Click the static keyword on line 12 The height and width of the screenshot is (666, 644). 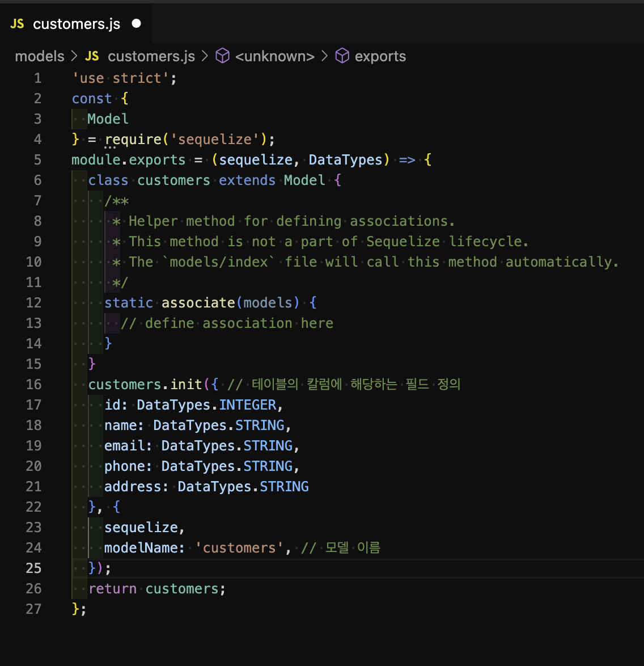pyautogui.click(x=129, y=303)
